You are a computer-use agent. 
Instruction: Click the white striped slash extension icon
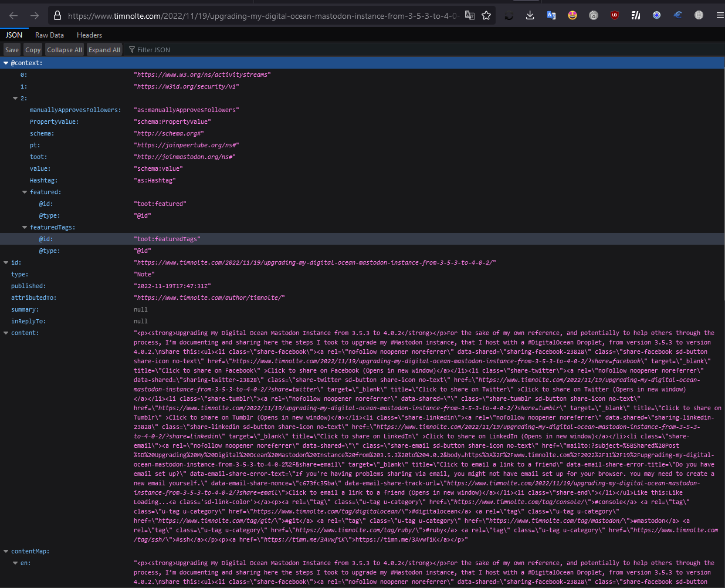[636, 16]
